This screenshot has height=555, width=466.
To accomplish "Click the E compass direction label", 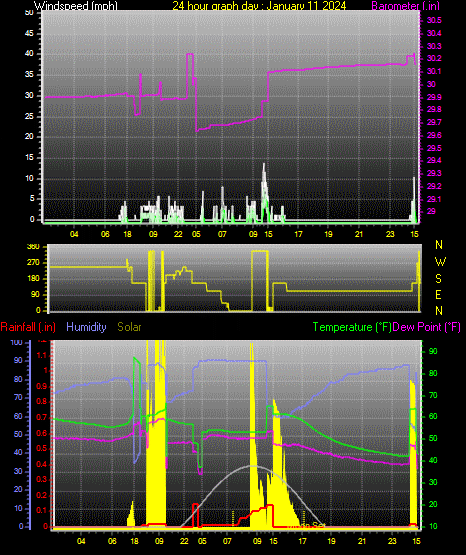I will [x=438, y=294].
